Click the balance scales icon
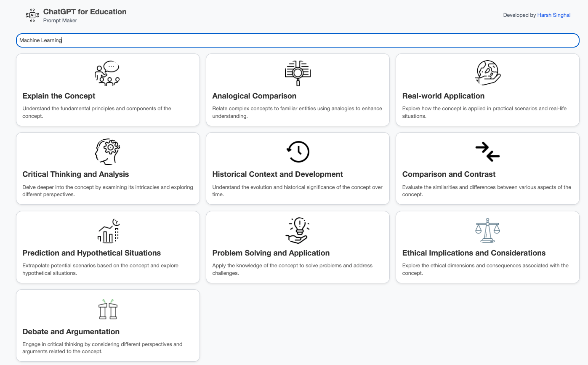The height and width of the screenshot is (365, 588). click(487, 230)
